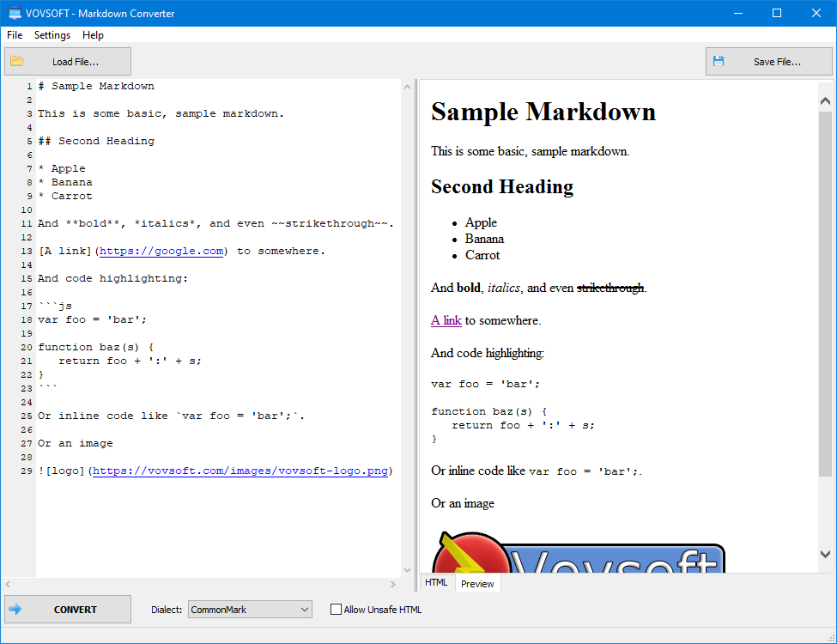Click the '* Banana' line in editor
The width and height of the screenshot is (837, 644).
click(x=65, y=182)
